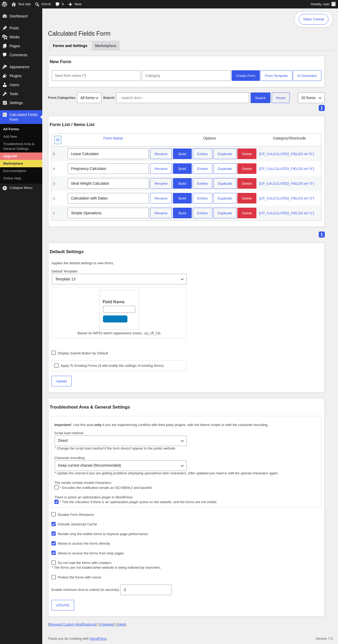This screenshot has width=338, height=644.
Task: Open Online Help in the sidebar submenu
Action: [x=12, y=178]
